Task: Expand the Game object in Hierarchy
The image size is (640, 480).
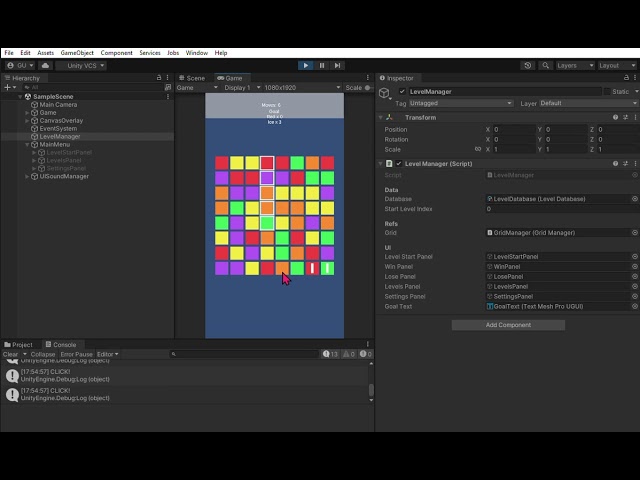Action: [x=27, y=113]
